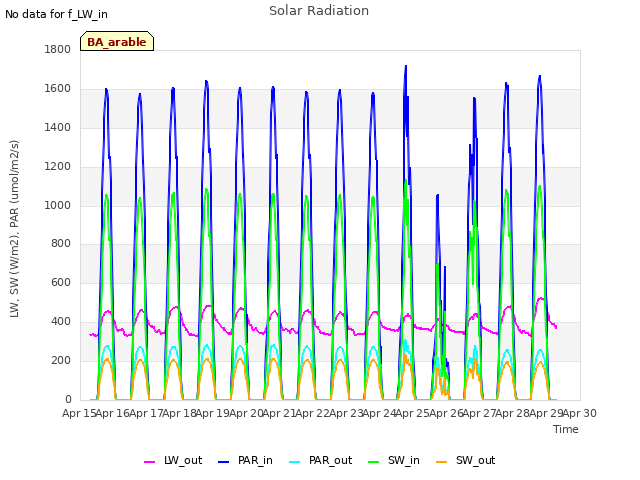This screenshot has width=640, height=480.
Task: Click the Solar Radiation chart title
Action: point(319,11)
